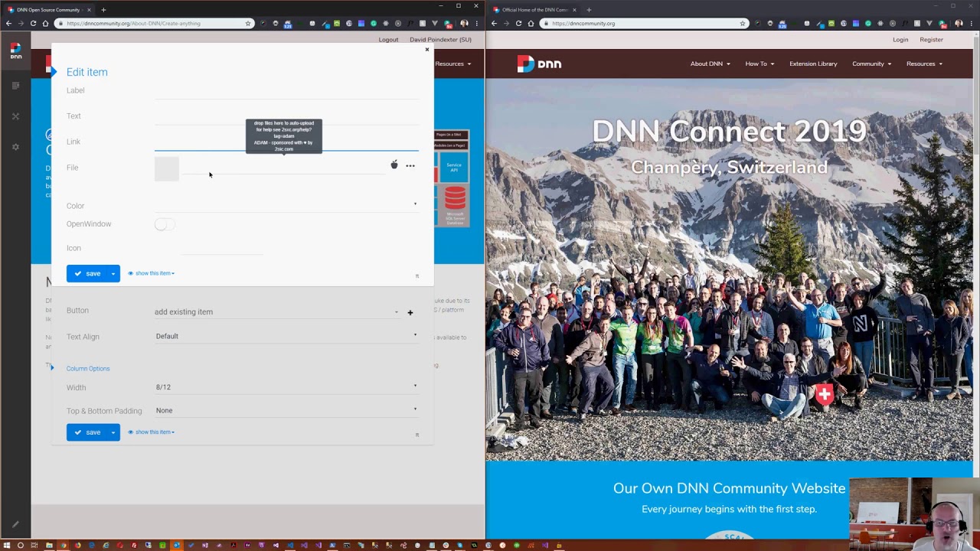Open the Text Align dropdown showing Default
Image resolution: width=980 pixels, height=551 pixels.
tap(286, 336)
